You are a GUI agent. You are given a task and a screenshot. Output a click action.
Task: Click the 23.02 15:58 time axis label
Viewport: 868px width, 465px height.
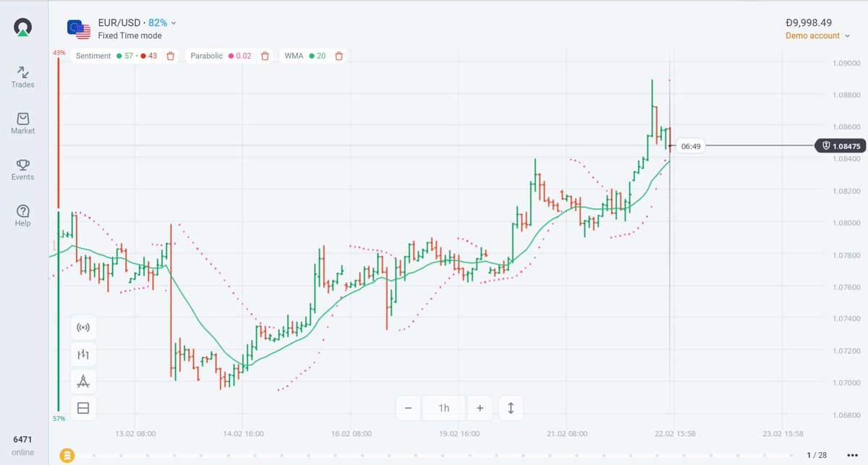782,434
